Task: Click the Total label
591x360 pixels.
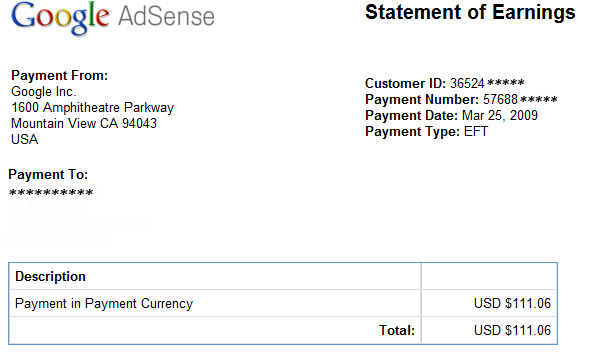Action: 397,330
